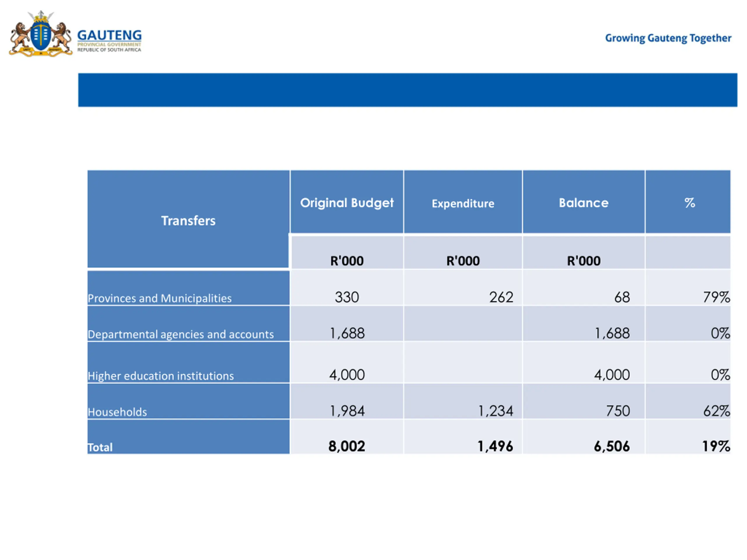
Task: Click total expenditure 1,496
Action: [x=495, y=447]
